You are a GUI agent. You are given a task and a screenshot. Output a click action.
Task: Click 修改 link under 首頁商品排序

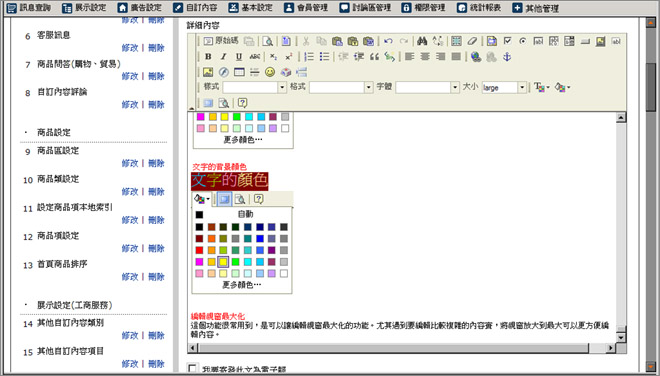pos(130,277)
